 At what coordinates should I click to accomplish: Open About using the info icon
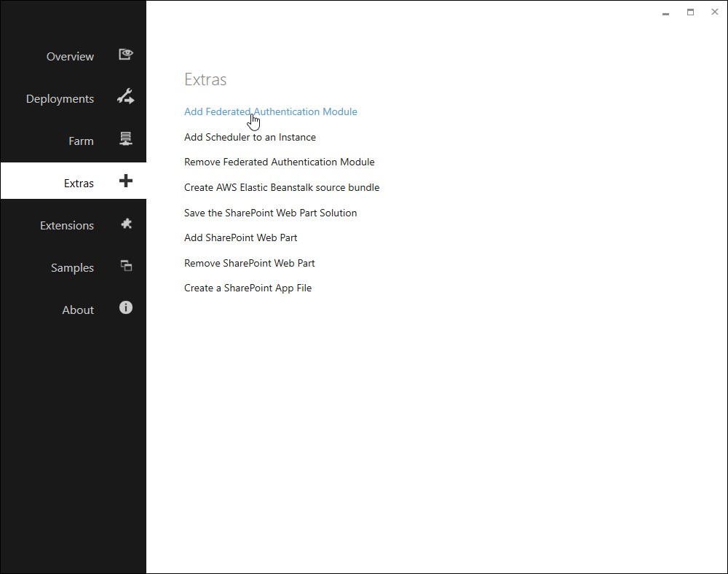pyautogui.click(x=125, y=308)
